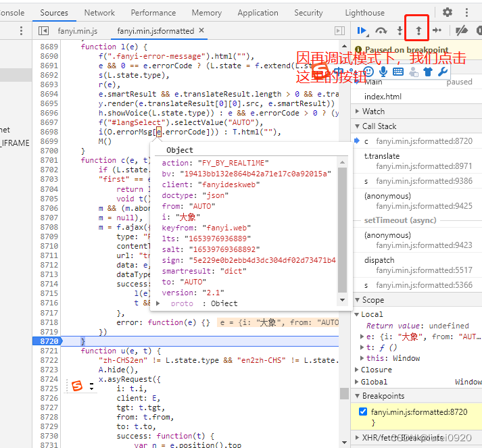Click code editor scroll-down arrow

[x=344, y=443]
